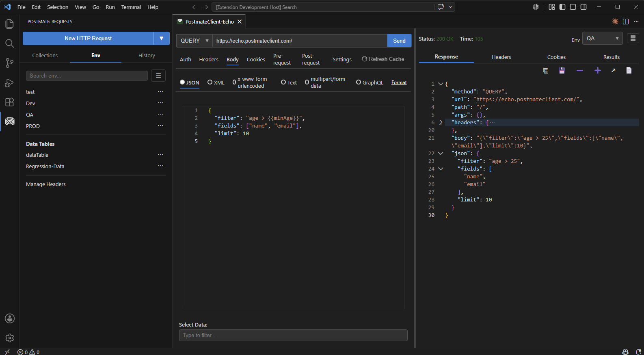Select the JSON body type

[x=190, y=82]
